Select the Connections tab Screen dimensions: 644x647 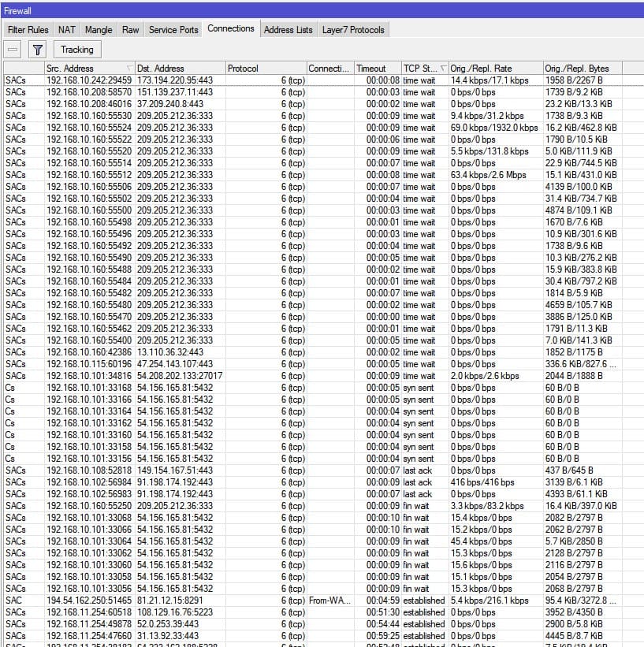click(231, 28)
